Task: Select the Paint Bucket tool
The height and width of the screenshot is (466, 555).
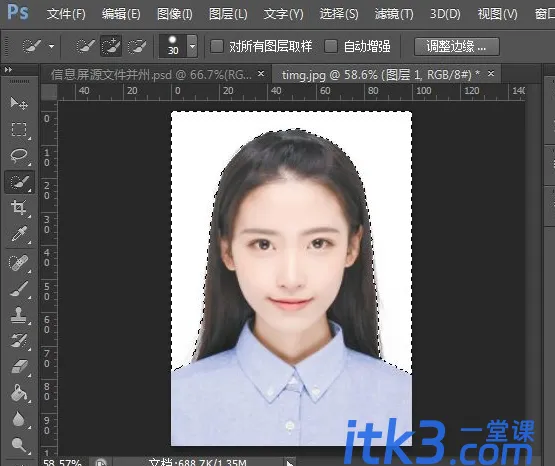Action: pos(19,393)
